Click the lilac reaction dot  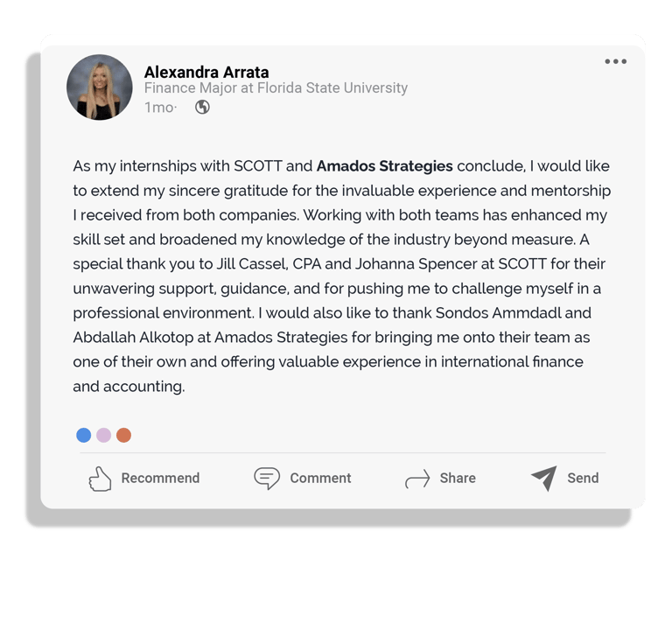(104, 435)
